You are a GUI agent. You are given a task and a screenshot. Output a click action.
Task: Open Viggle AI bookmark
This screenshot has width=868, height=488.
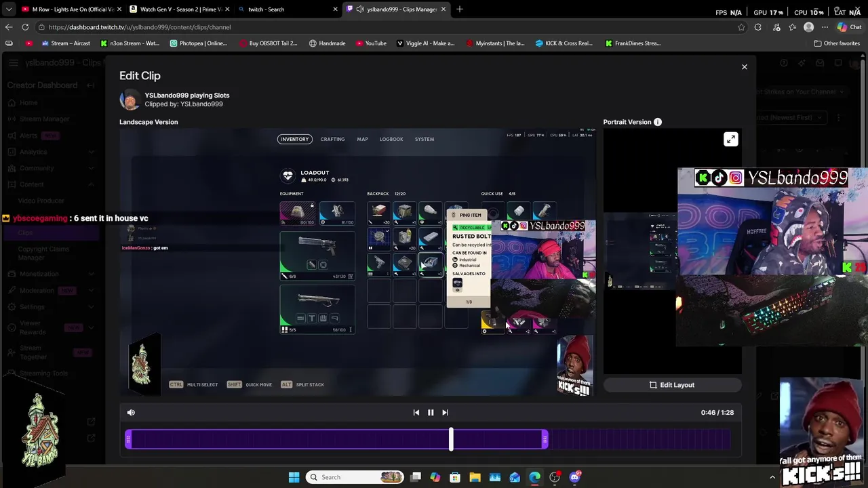tap(425, 43)
